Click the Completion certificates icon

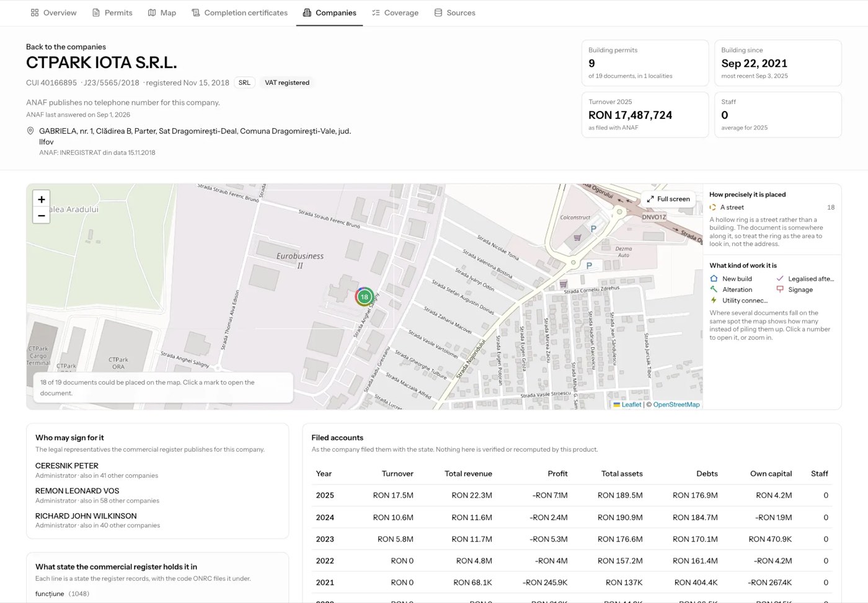[196, 12]
